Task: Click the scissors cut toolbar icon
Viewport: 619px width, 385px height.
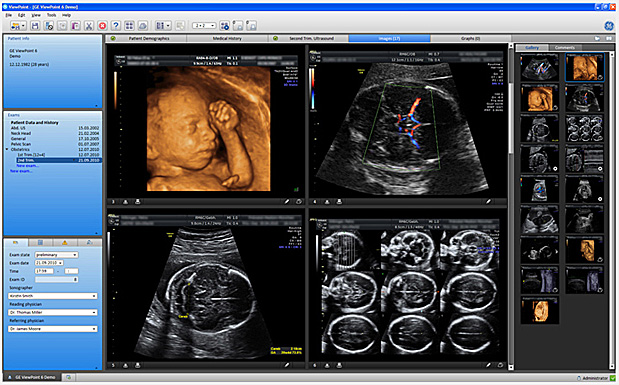Action: pyautogui.click(x=89, y=26)
